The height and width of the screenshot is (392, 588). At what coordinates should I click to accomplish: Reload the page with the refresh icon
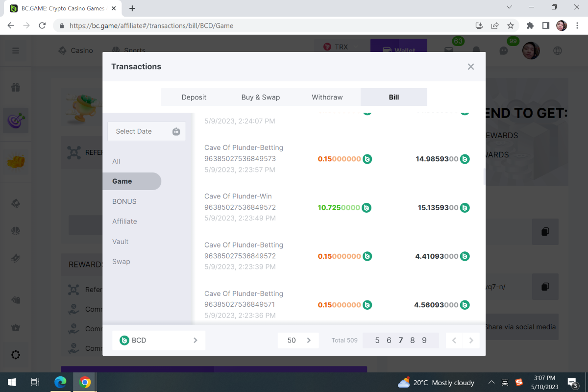[42, 25]
